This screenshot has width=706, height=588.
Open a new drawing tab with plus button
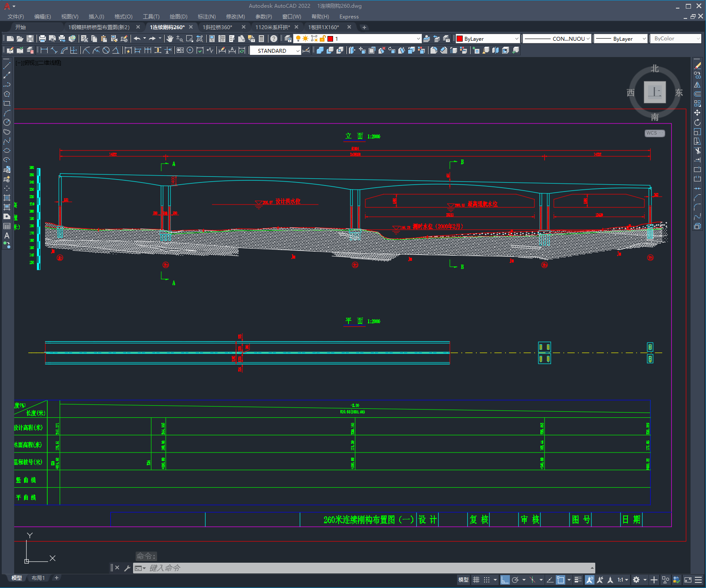pos(364,27)
